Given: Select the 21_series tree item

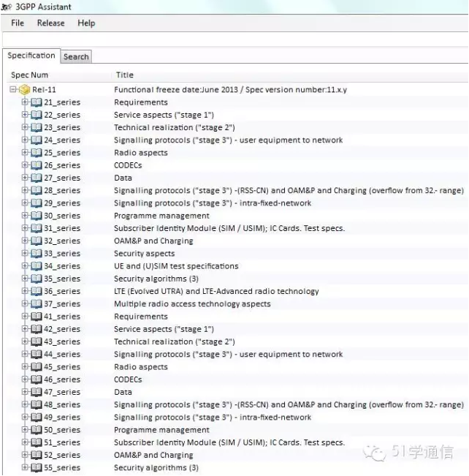Looking at the screenshot, I should click(62, 102).
